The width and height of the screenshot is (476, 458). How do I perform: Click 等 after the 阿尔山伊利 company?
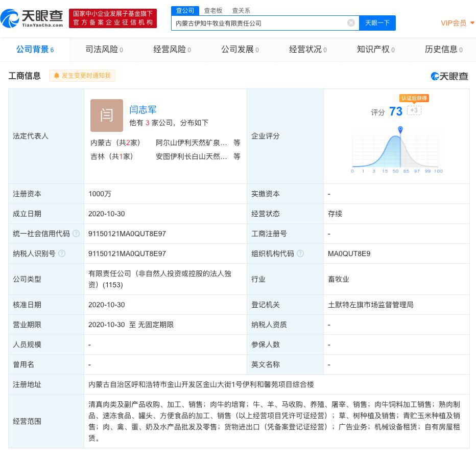[x=237, y=143]
